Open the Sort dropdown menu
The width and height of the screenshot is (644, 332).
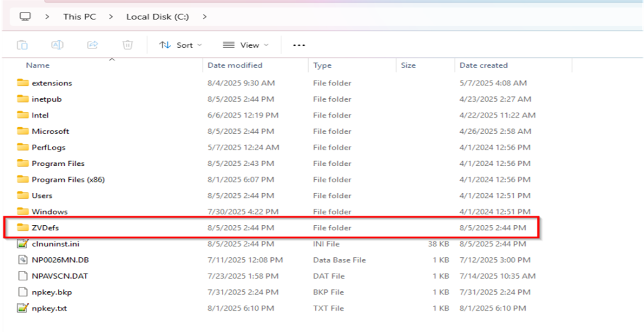click(180, 45)
